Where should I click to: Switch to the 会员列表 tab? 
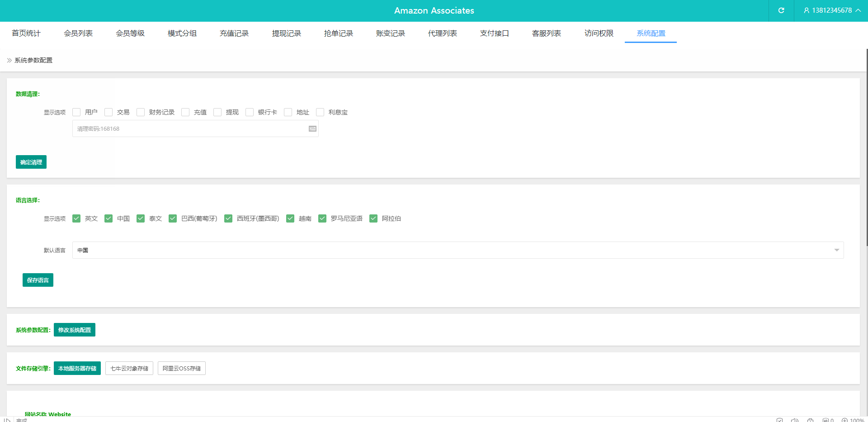[78, 33]
